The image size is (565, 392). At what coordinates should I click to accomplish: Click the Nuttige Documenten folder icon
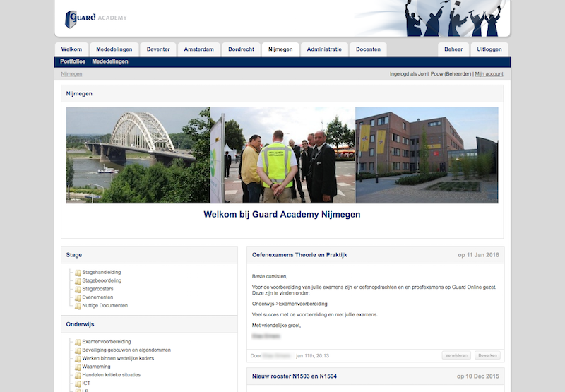pyautogui.click(x=78, y=306)
